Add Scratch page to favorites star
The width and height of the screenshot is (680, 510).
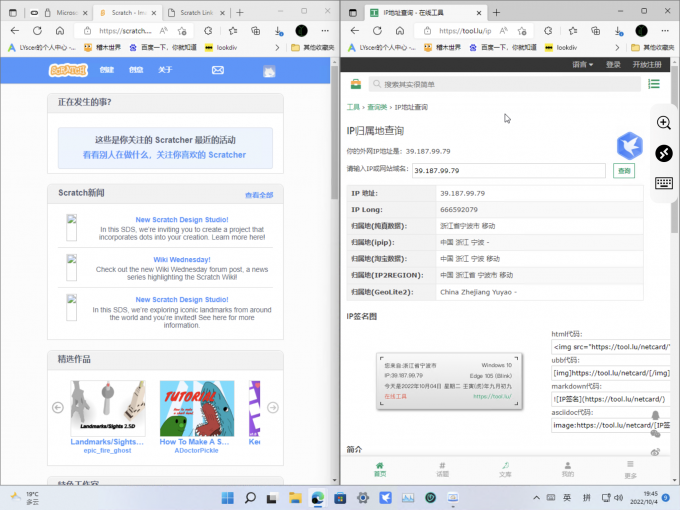[182, 31]
